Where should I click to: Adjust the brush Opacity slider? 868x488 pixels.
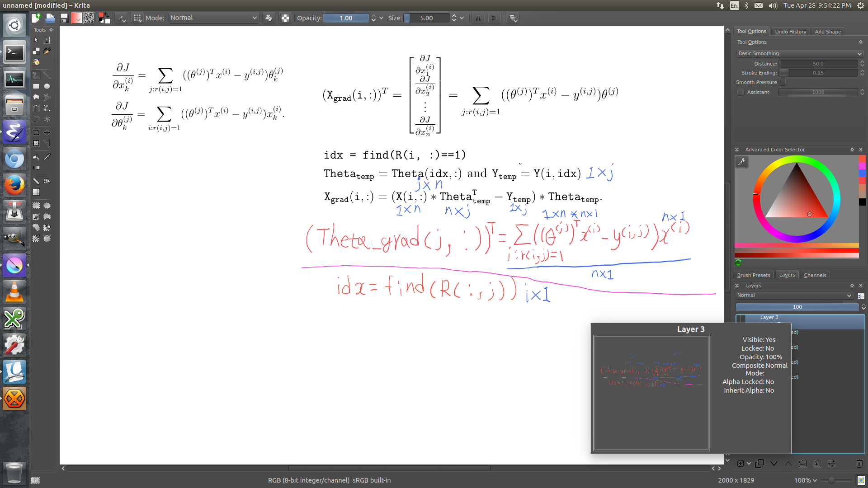coord(346,18)
